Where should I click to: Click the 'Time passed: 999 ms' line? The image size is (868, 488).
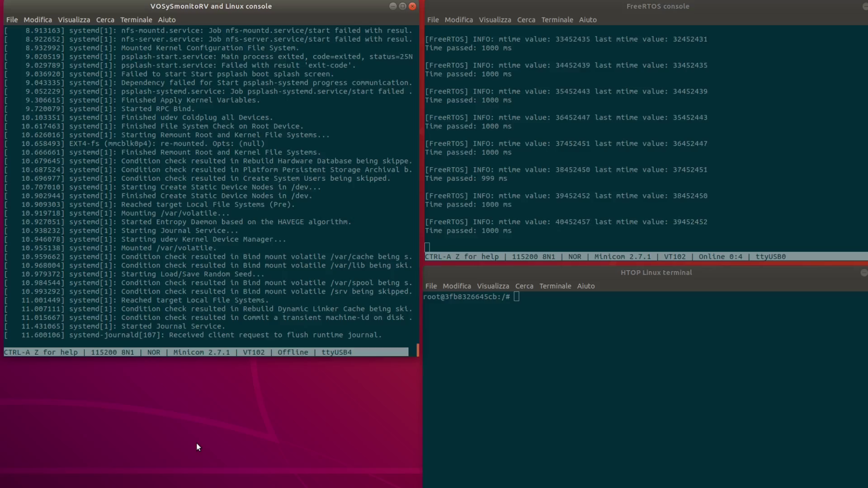point(466,178)
